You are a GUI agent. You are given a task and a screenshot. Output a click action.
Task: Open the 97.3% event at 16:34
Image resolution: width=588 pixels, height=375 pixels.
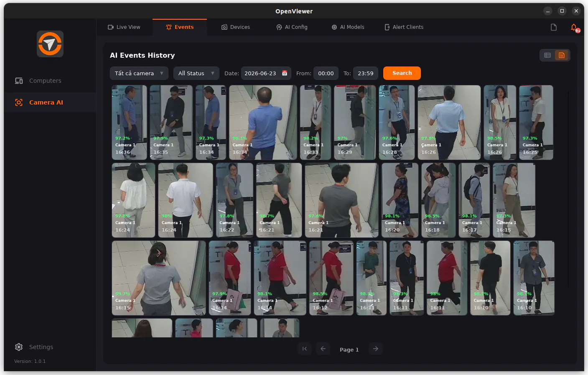tap(211, 122)
